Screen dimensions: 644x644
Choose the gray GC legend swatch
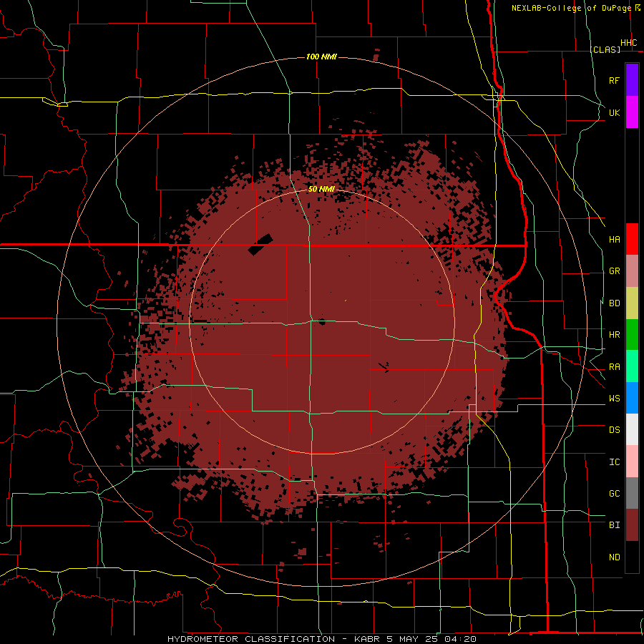point(632,493)
